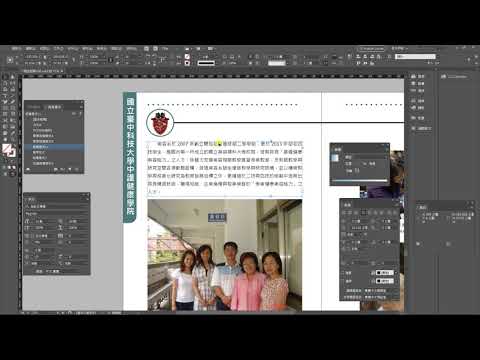Open the CC Libraries panel tab

[455, 77]
